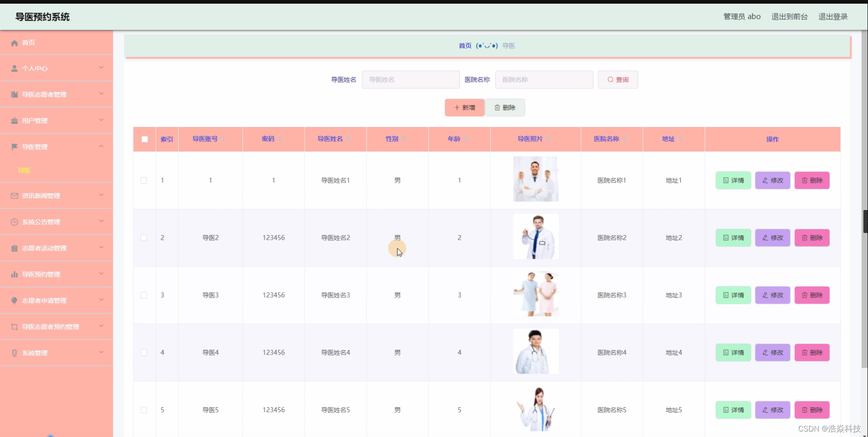Open nurses photo thumbnail in 导医3 row

536,293
